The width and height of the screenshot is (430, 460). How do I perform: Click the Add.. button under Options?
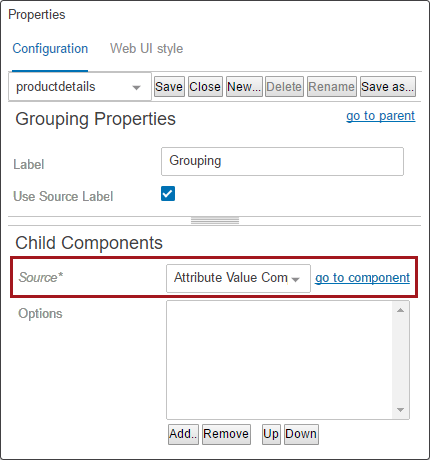(x=183, y=434)
